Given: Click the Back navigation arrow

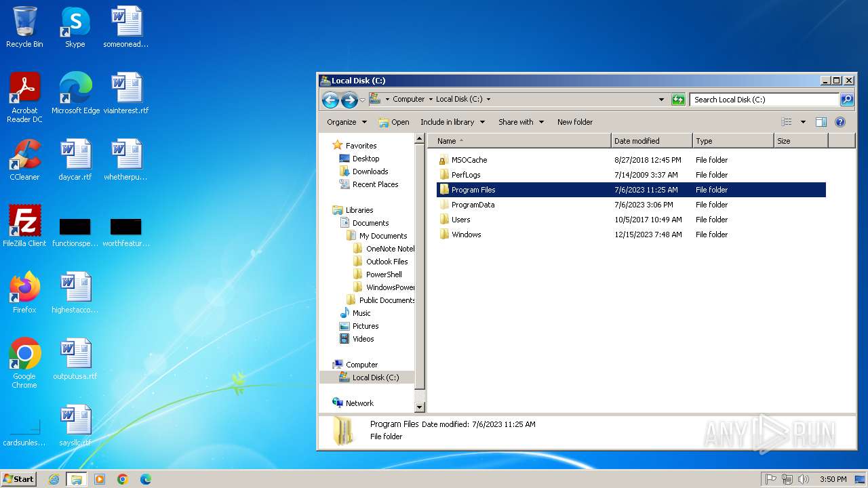Looking at the screenshot, I should coord(330,100).
